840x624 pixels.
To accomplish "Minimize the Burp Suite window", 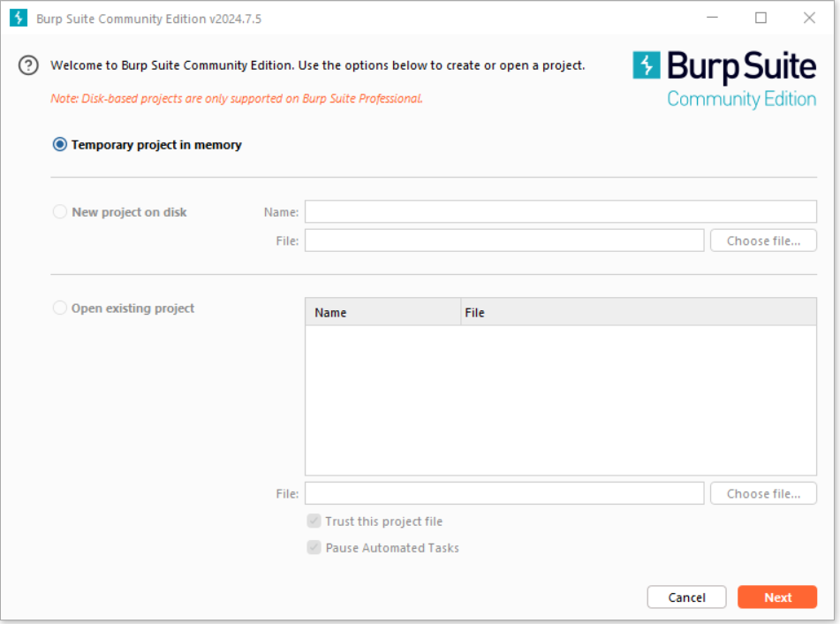I will [712, 18].
